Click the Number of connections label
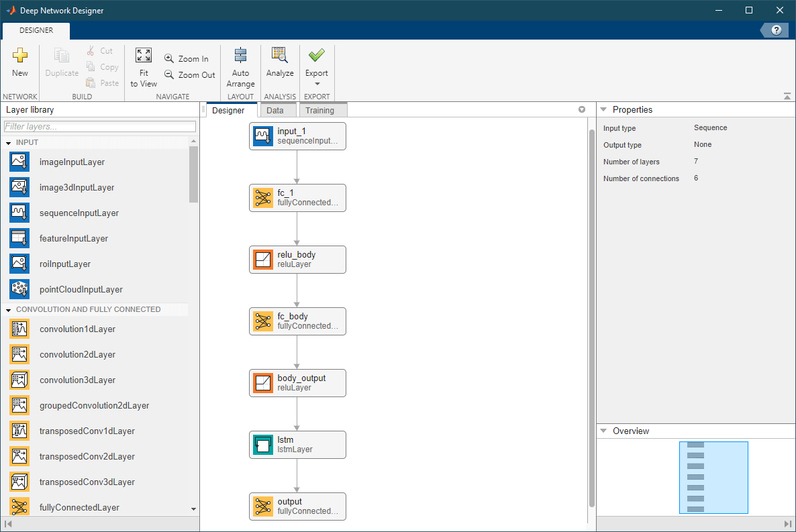 [641, 178]
